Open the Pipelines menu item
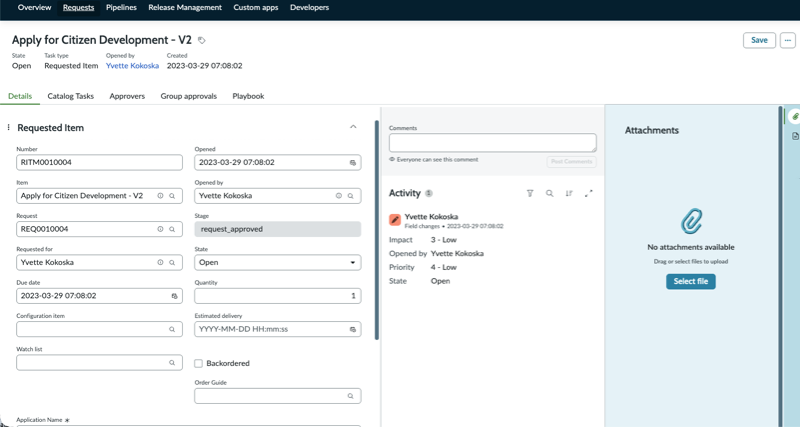Image resolution: width=800 pixels, height=427 pixels. (121, 8)
